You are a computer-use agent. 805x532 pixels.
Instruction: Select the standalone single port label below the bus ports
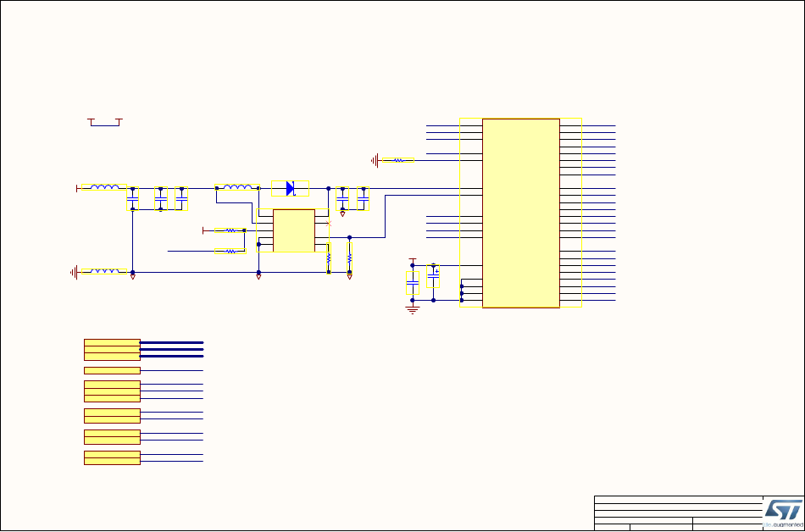pyautogui.click(x=112, y=370)
